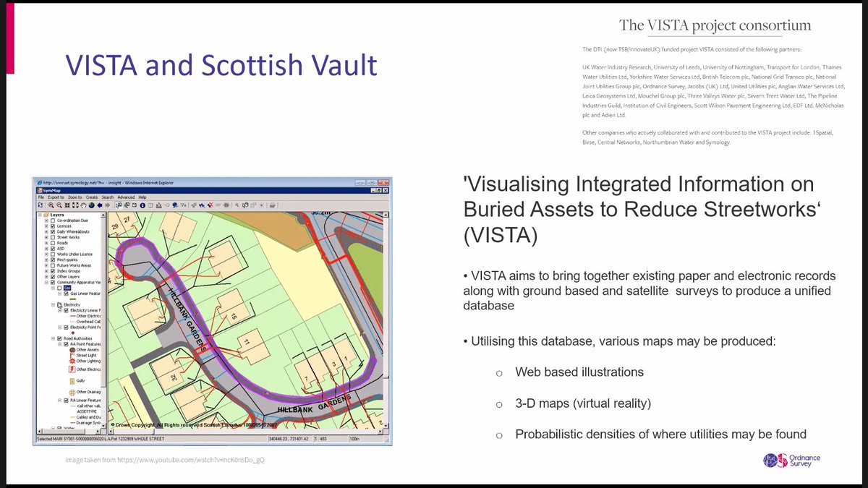The width and height of the screenshot is (868, 488).
Task: Uncheck the Daily Whereabouts layer checkbox
Action: click(53, 232)
